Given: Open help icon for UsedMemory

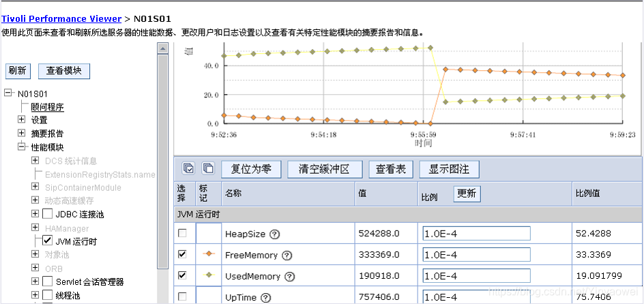Looking at the screenshot, I should coord(290,277).
